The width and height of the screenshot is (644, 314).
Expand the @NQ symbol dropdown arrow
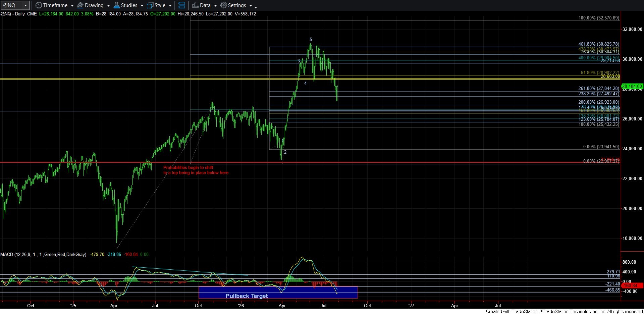pos(25,6)
